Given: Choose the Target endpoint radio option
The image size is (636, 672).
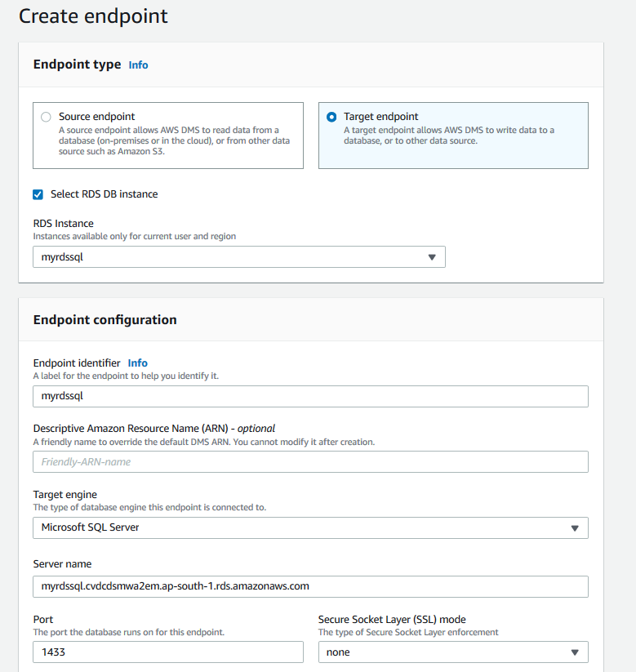Looking at the screenshot, I should pos(331,117).
